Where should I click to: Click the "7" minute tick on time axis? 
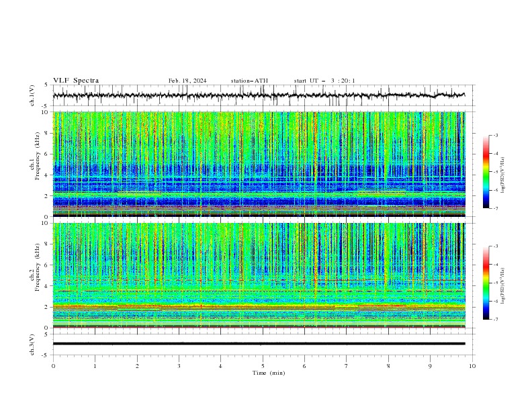pos(347,366)
